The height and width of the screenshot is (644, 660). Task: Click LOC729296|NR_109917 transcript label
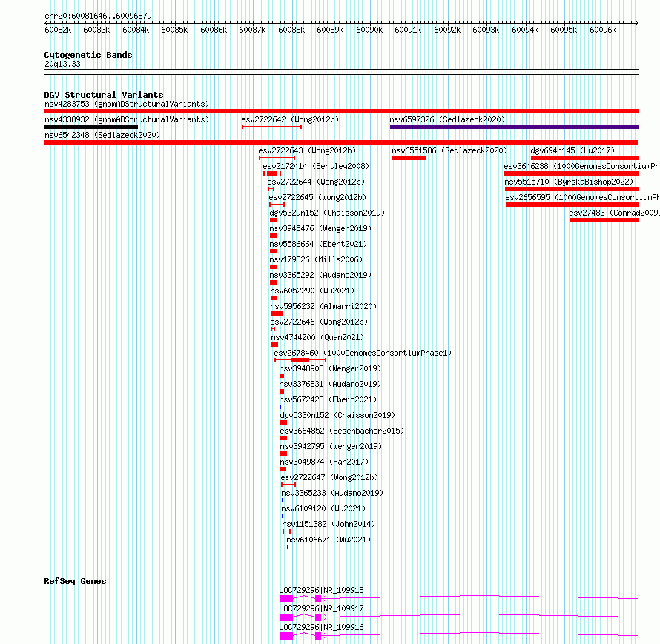pyautogui.click(x=322, y=608)
